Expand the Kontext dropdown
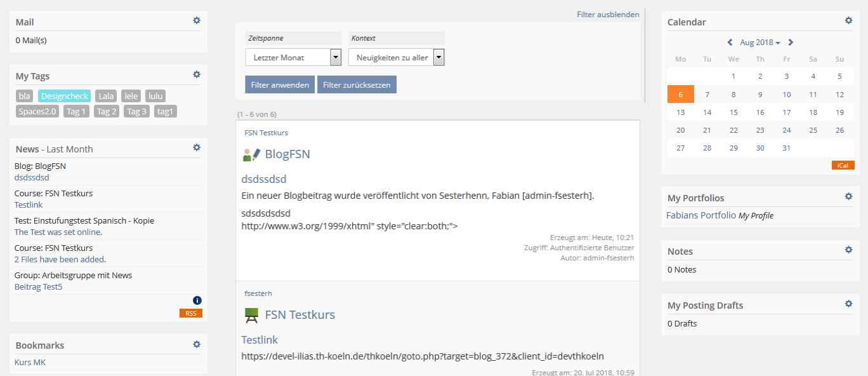 tap(438, 58)
